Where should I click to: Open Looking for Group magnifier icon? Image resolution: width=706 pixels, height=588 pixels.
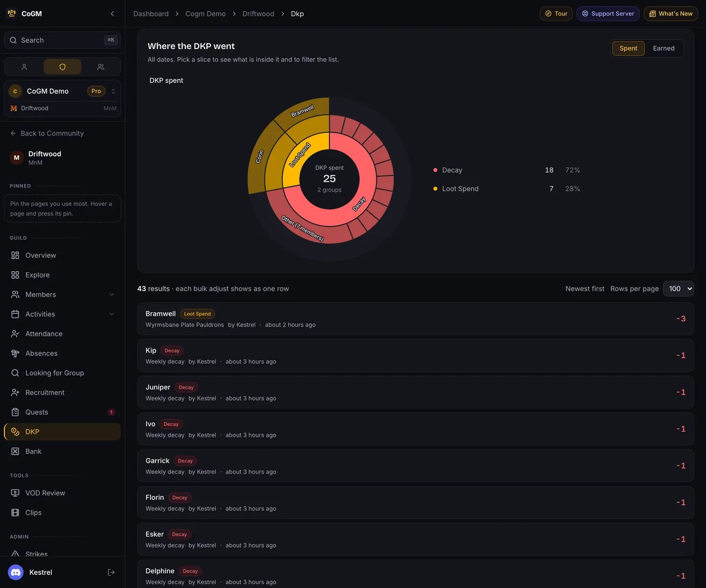coord(15,373)
